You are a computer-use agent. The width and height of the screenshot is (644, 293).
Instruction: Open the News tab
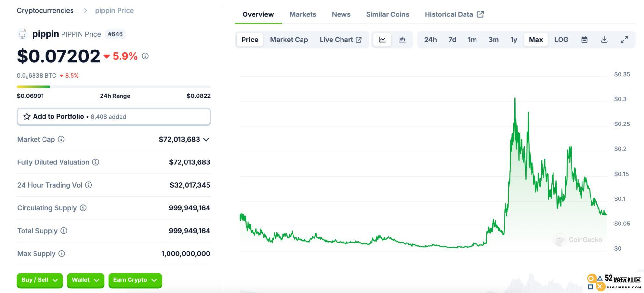pyautogui.click(x=341, y=14)
